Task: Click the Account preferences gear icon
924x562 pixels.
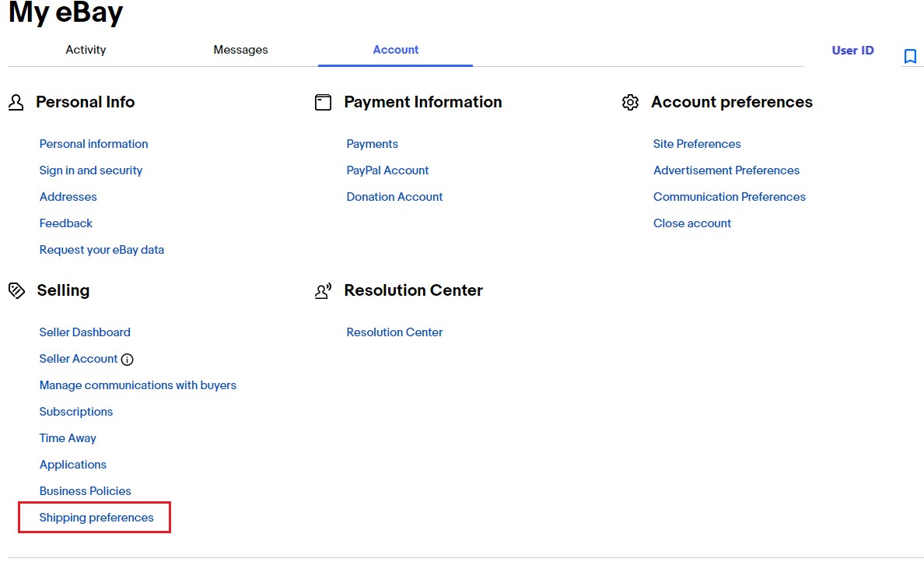Action: pos(630,103)
